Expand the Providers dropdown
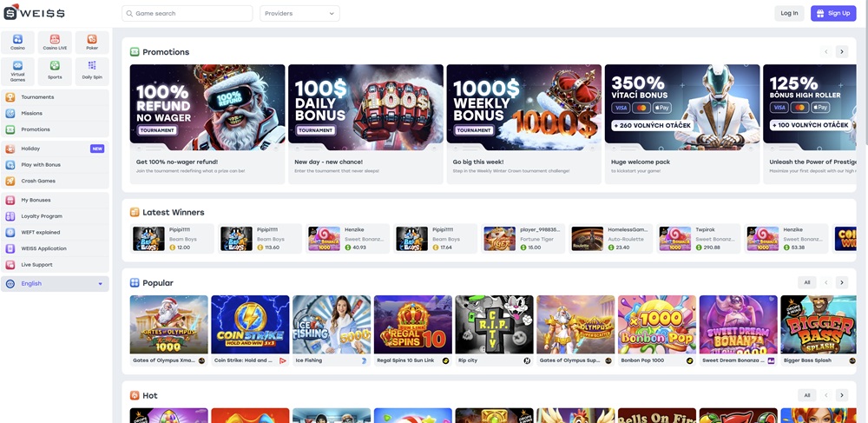This screenshot has width=868, height=423. tap(299, 14)
